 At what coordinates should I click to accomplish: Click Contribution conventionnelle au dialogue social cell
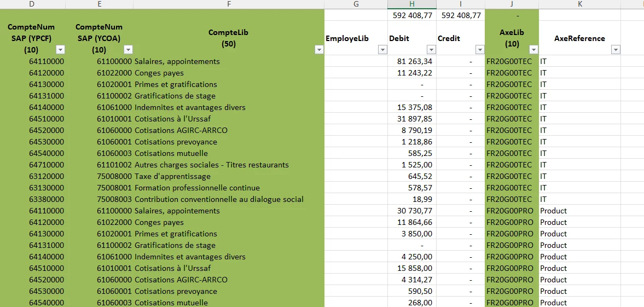click(x=229, y=199)
